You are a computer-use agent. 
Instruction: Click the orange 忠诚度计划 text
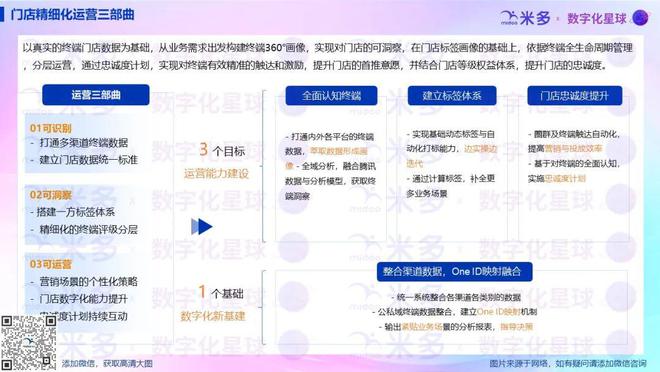pyautogui.click(x=565, y=178)
